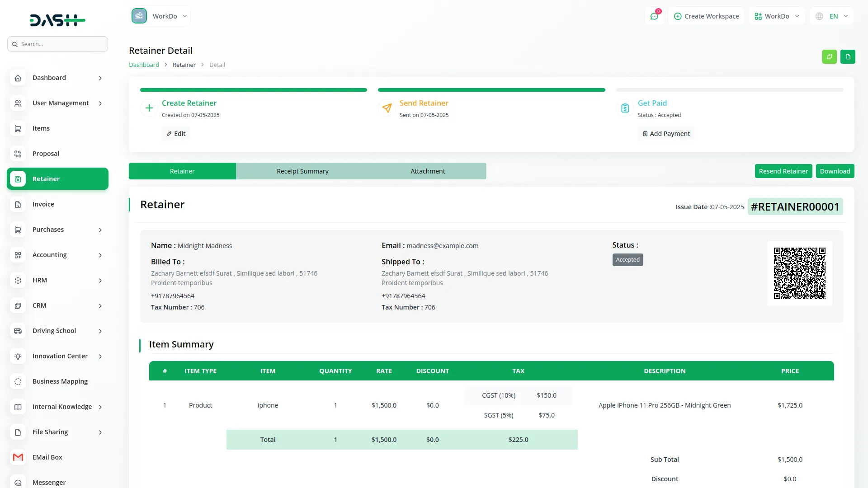The width and height of the screenshot is (868, 488).
Task: Click the Add Payment button
Action: (x=666, y=134)
